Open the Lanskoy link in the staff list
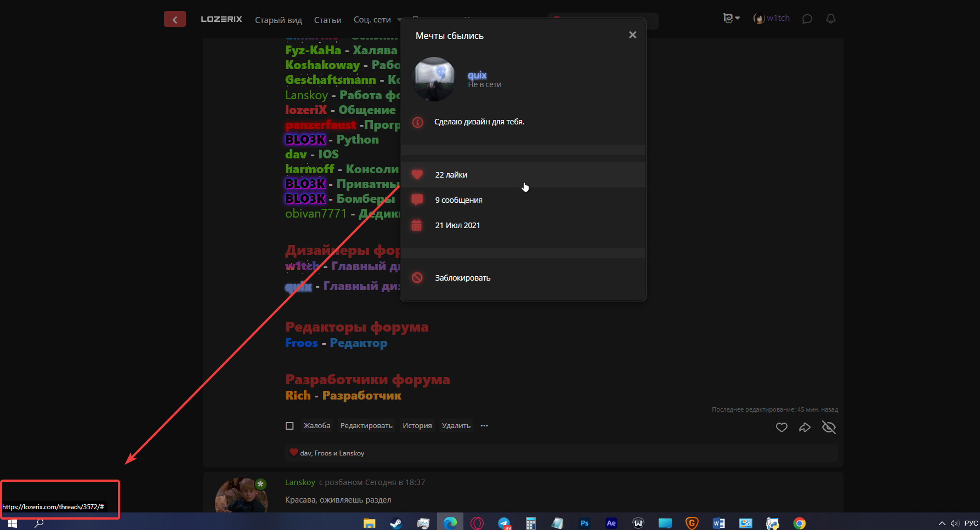 (x=307, y=95)
